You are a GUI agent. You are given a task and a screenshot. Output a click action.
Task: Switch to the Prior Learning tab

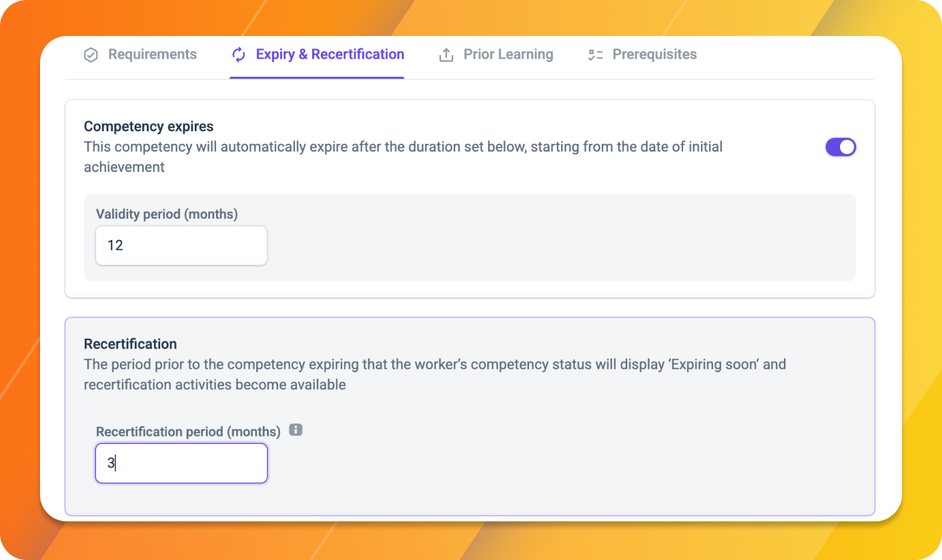point(496,55)
